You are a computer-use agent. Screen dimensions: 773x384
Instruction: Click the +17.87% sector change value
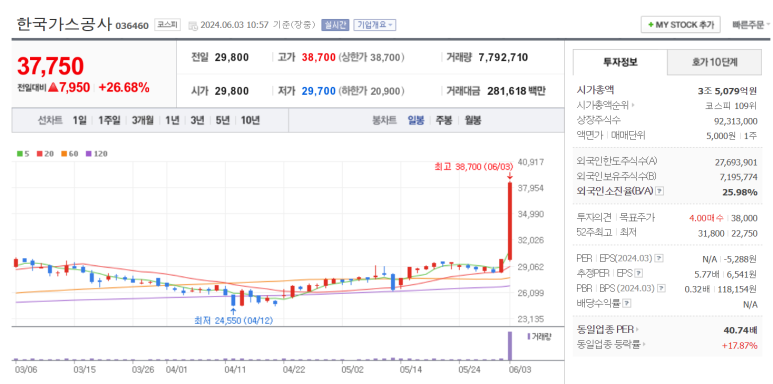tap(739, 346)
